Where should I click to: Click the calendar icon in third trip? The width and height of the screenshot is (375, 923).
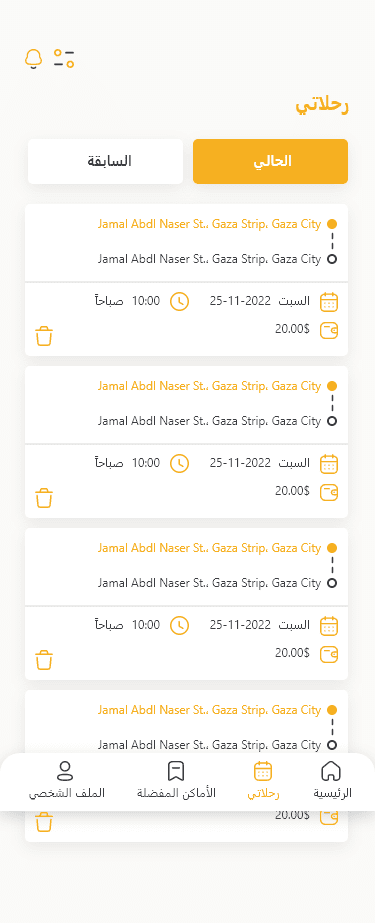pos(329,626)
